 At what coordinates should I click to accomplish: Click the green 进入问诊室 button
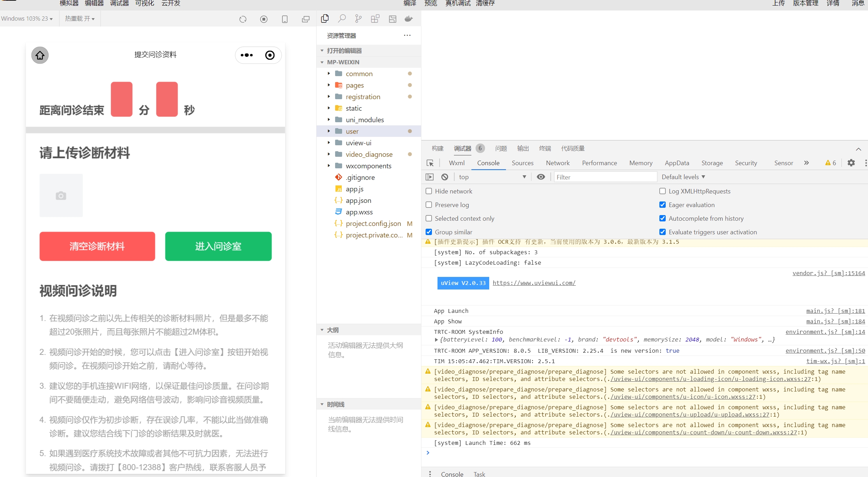click(218, 246)
